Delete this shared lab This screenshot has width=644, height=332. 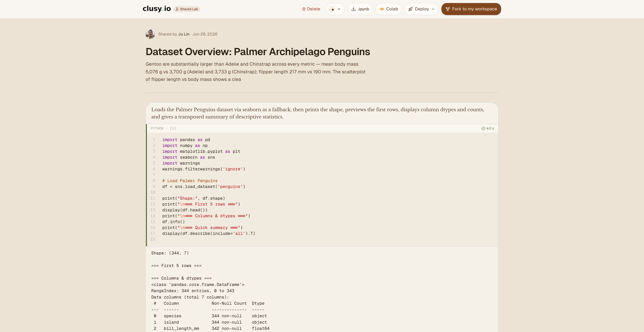(x=311, y=9)
